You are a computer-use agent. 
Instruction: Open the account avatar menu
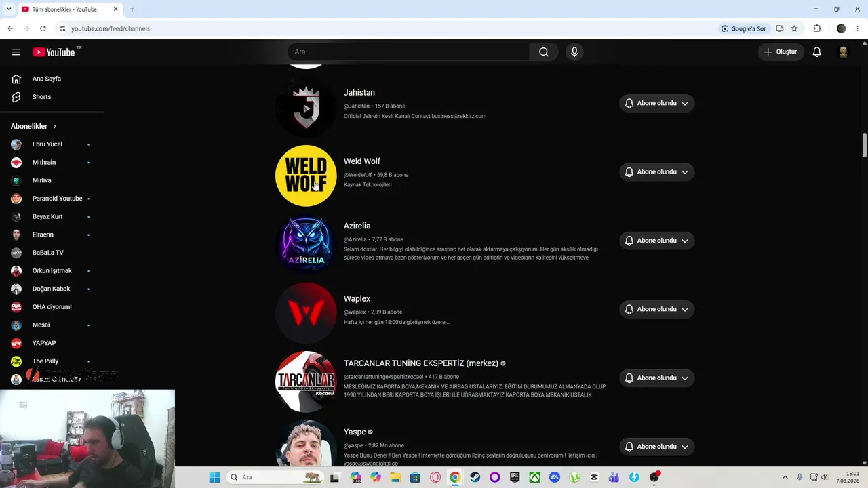[x=844, y=52]
